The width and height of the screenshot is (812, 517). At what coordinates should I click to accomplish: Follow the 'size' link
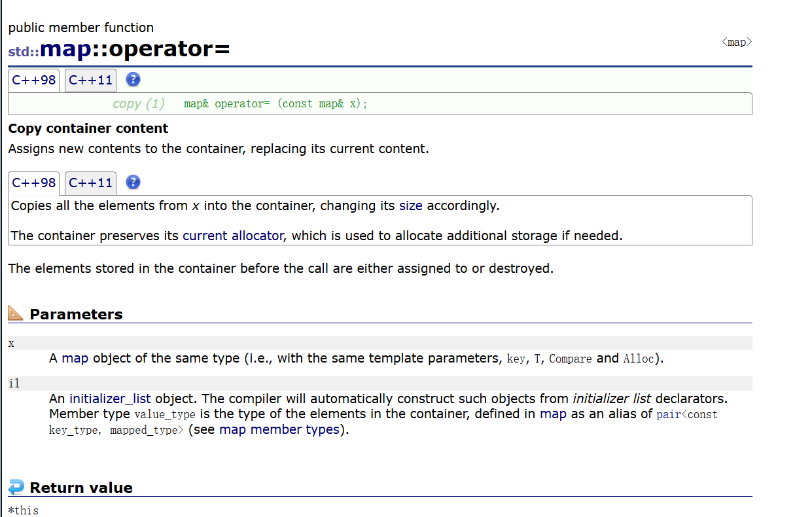pyautogui.click(x=411, y=205)
